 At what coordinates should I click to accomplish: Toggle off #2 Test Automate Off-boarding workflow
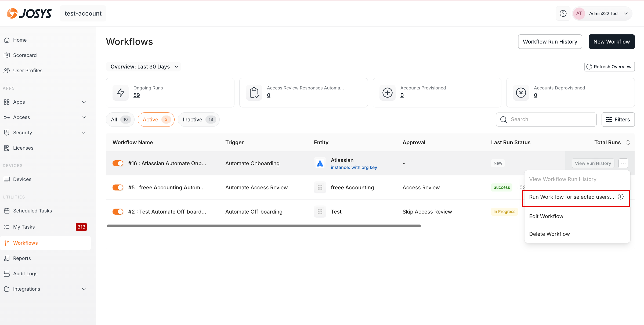point(118,212)
